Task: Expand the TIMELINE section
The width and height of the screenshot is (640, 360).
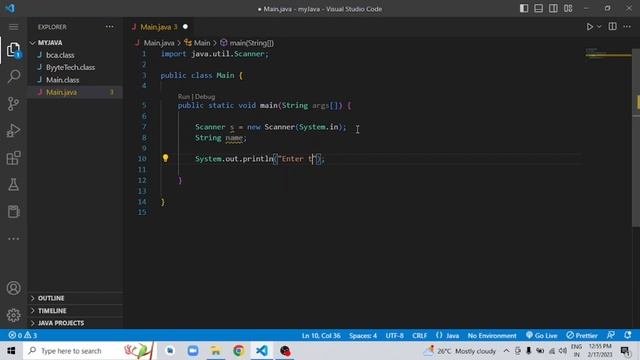Action: 75,311
